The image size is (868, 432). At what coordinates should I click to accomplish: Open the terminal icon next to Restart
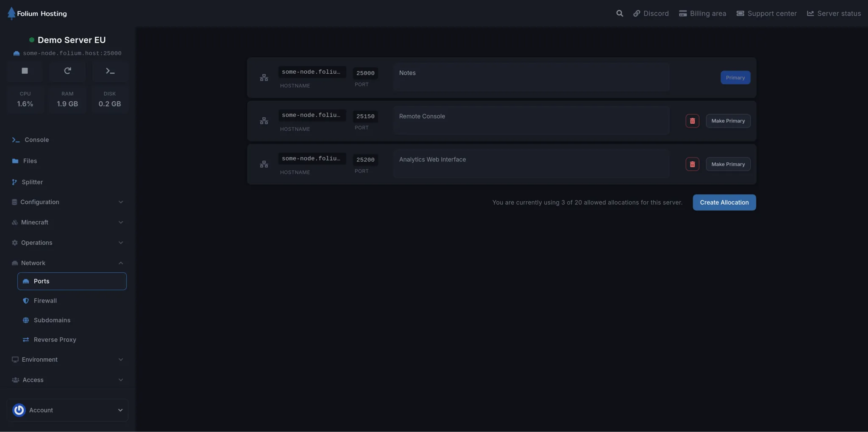pyautogui.click(x=110, y=71)
